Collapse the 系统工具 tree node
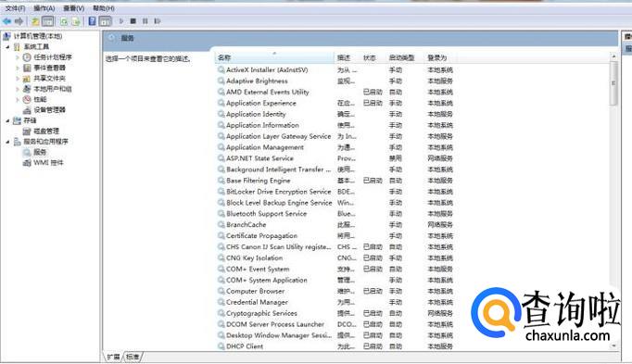 (x=7, y=47)
